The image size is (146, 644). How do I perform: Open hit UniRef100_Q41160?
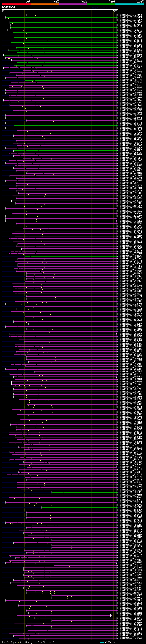tap(131, 22)
